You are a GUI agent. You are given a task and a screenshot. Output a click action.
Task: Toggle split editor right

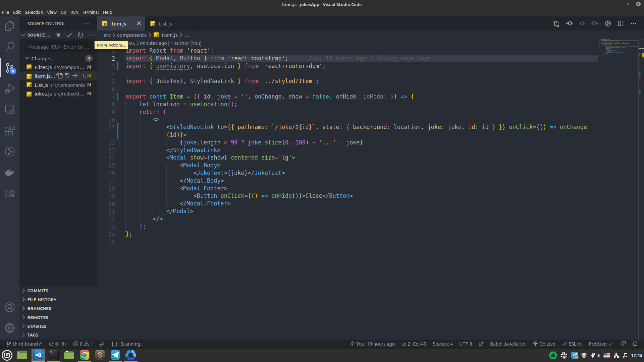(x=621, y=23)
